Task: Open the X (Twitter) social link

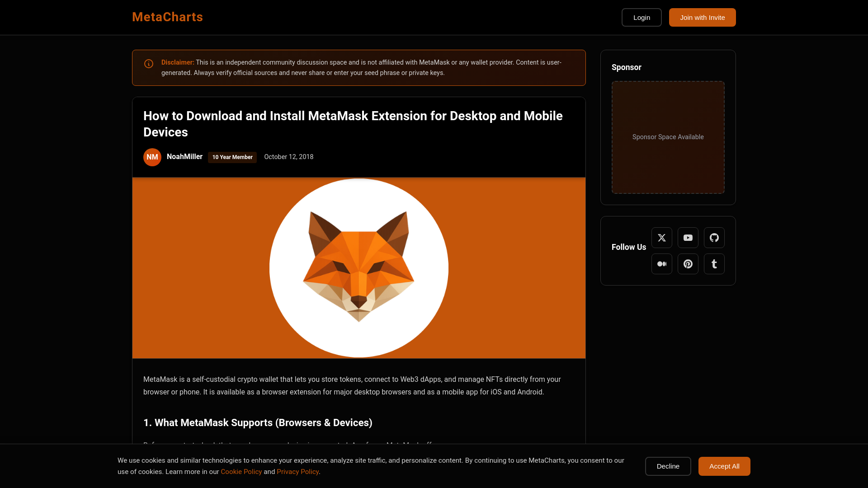Action: pos(661,238)
